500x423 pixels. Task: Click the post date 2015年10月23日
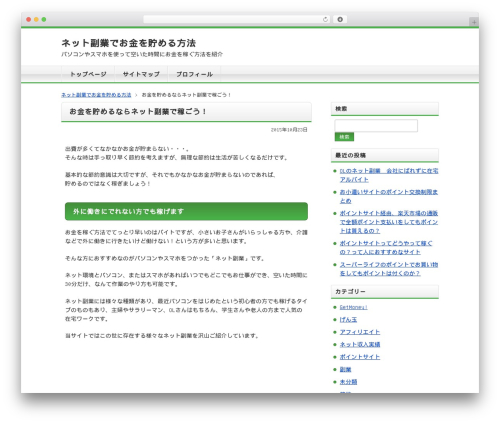tap(289, 130)
